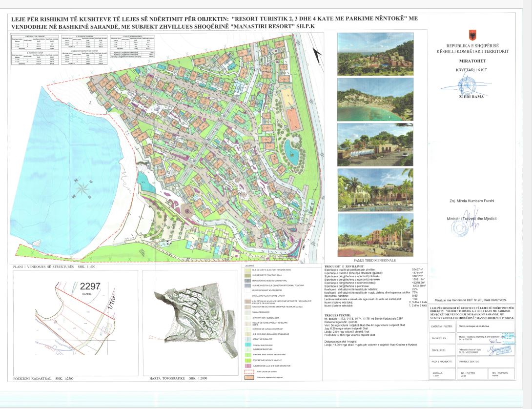
Task: Click the Distancat nga aksi i rrugës line
Action: [x=340, y=342]
